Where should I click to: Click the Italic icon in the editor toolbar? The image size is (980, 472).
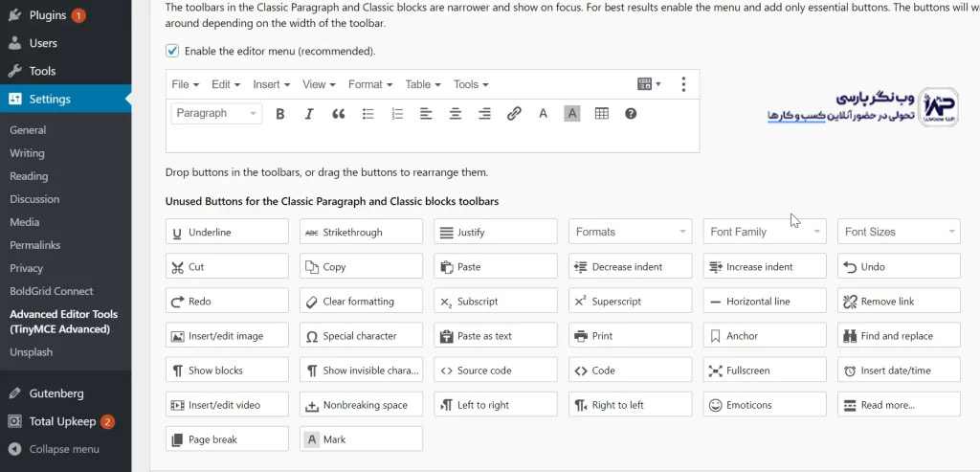(x=309, y=114)
